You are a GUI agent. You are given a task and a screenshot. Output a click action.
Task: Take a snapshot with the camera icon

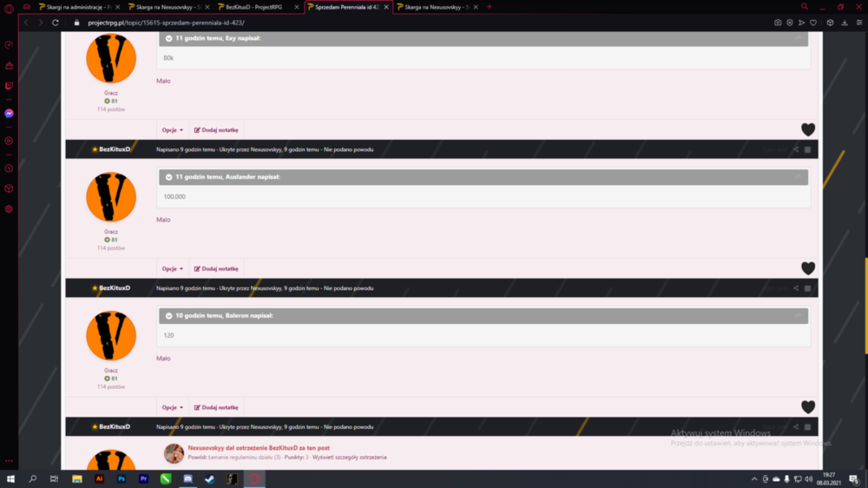click(778, 23)
